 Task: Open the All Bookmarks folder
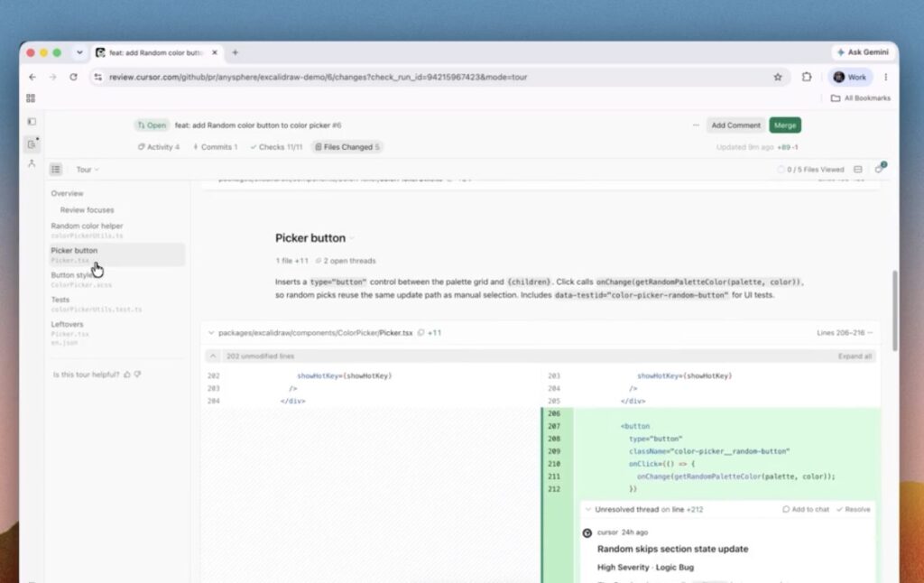(860, 98)
